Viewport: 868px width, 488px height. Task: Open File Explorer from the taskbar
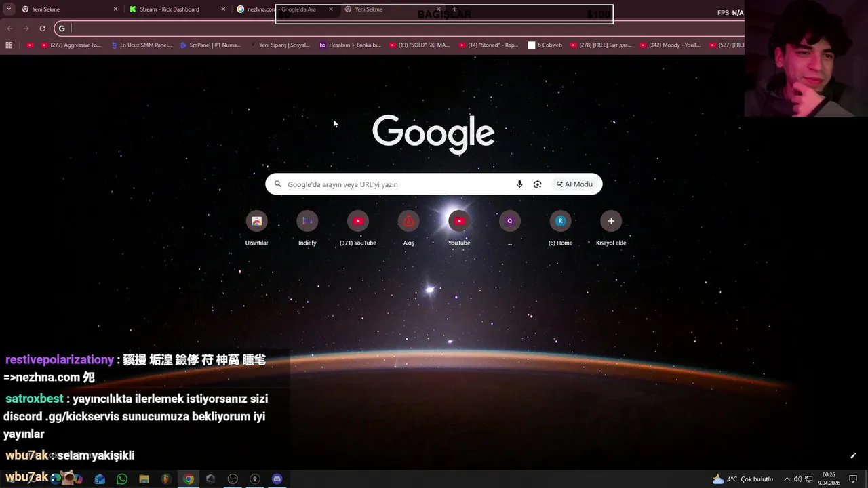tap(144, 479)
